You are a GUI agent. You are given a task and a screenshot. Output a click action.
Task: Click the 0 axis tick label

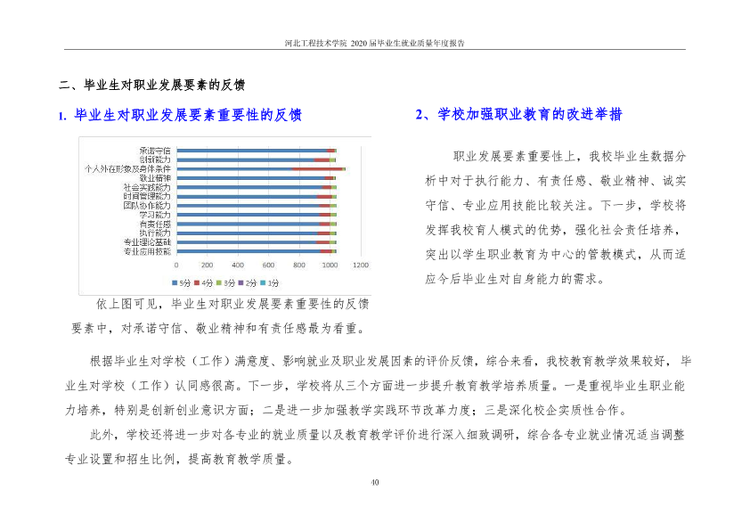[176, 265]
